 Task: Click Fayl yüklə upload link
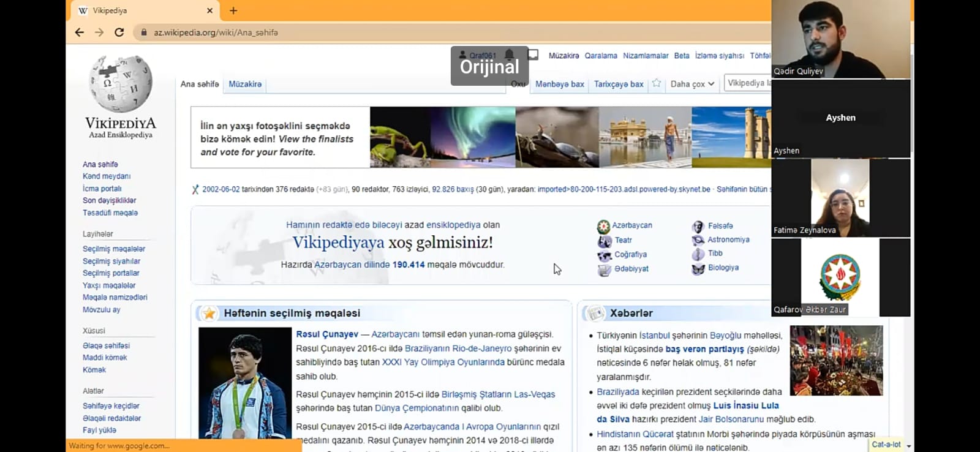pyautogui.click(x=99, y=430)
